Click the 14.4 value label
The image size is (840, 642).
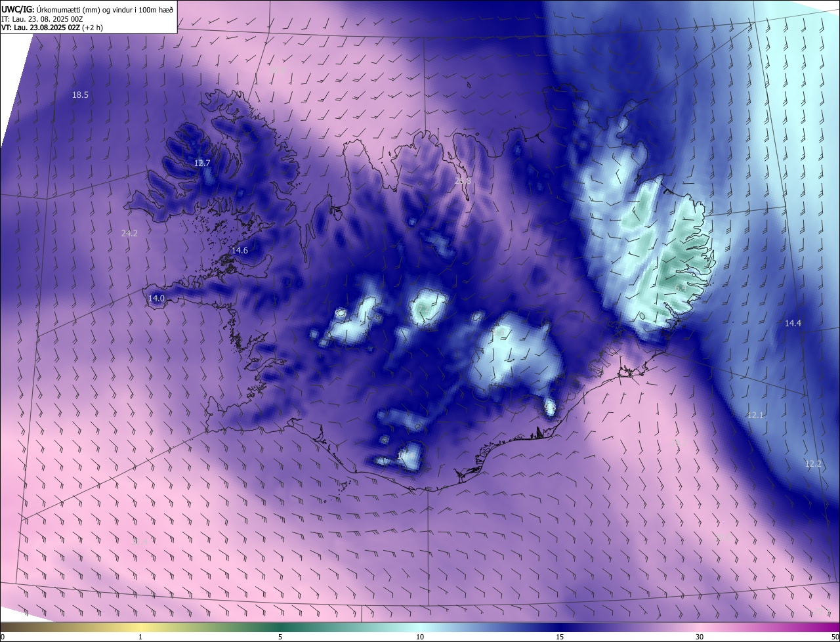793,323
